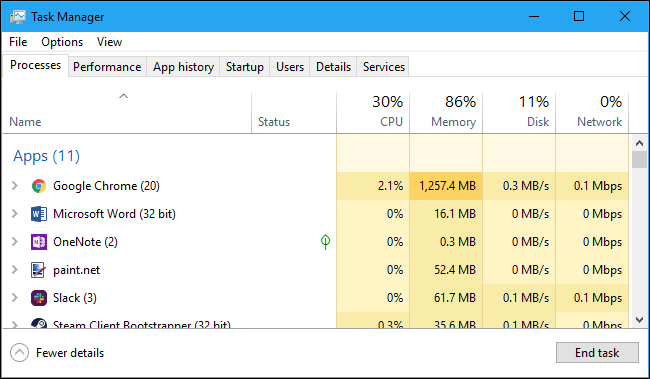Click Chrome's 2.1% CPU cell
The image size is (650, 379).
pos(373,186)
